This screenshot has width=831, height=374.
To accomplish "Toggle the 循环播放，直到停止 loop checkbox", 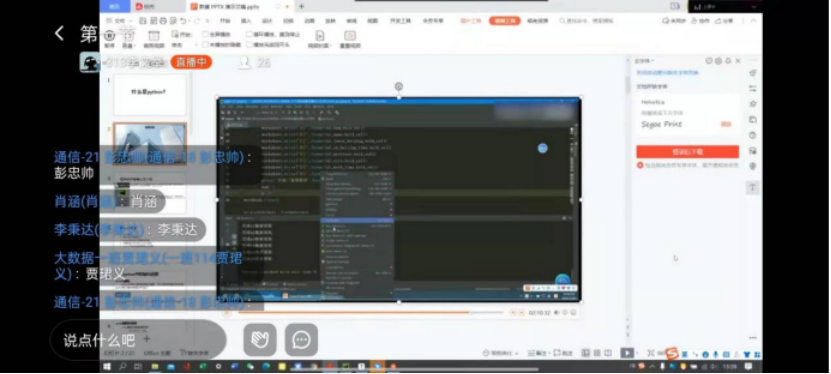I will click(x=249, y=34).
